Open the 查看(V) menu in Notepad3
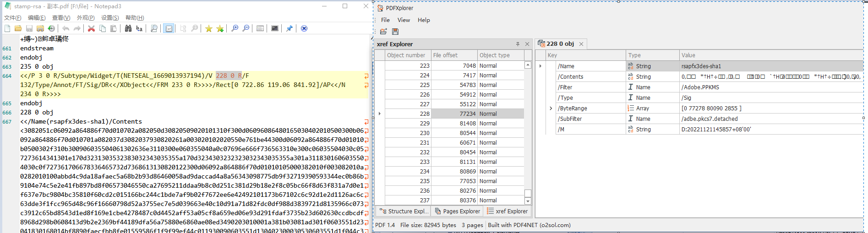 point(61,18)
